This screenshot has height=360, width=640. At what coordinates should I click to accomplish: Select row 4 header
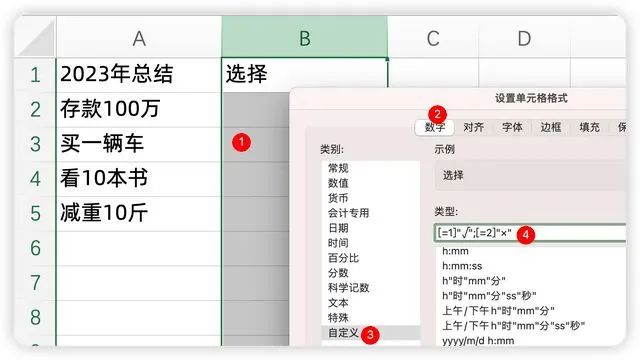[36, 179]
